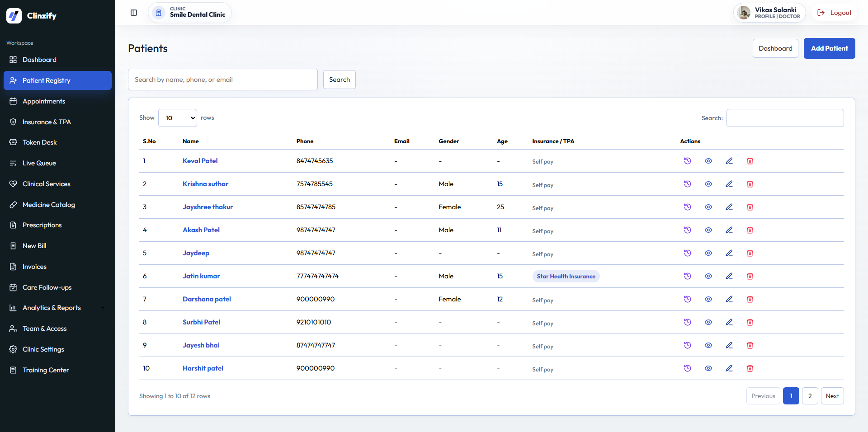Screen dimensions: 868x432
Task: Open history for Keval Patel
Action: 687,161
